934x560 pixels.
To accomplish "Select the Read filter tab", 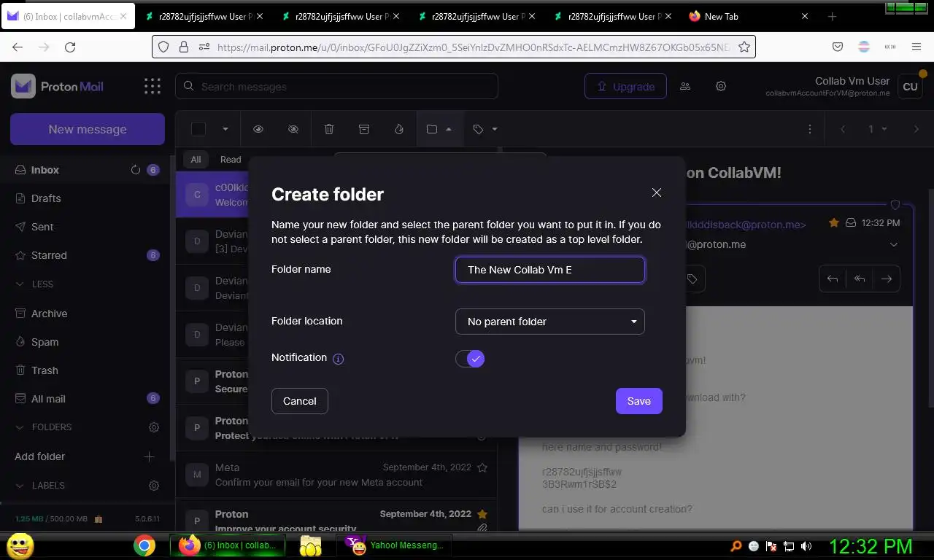I will [x=231, y=159].
